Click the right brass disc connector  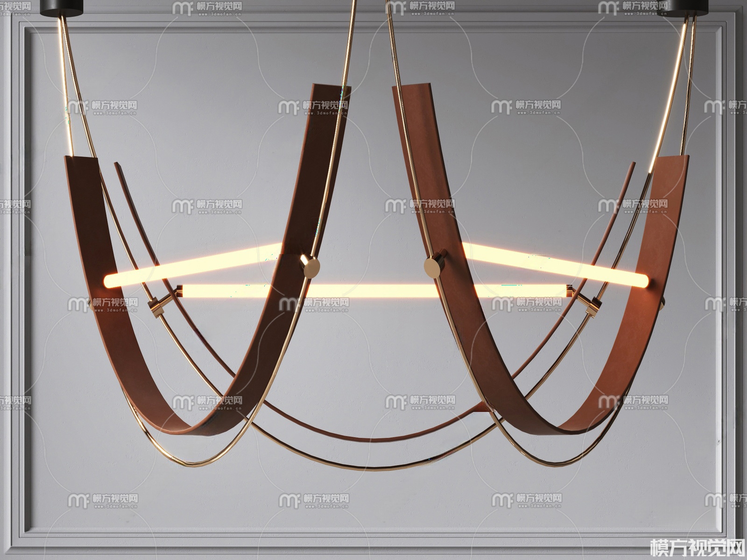[x=435, y=266]
